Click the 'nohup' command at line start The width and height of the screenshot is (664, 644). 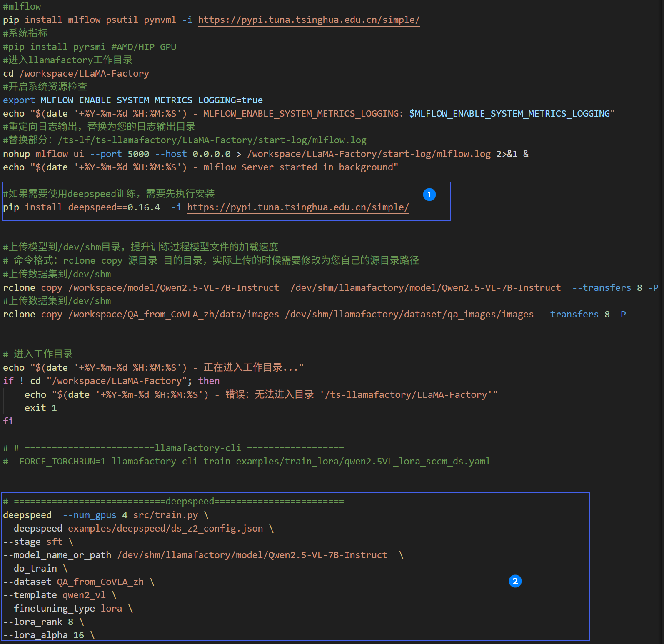16,154
